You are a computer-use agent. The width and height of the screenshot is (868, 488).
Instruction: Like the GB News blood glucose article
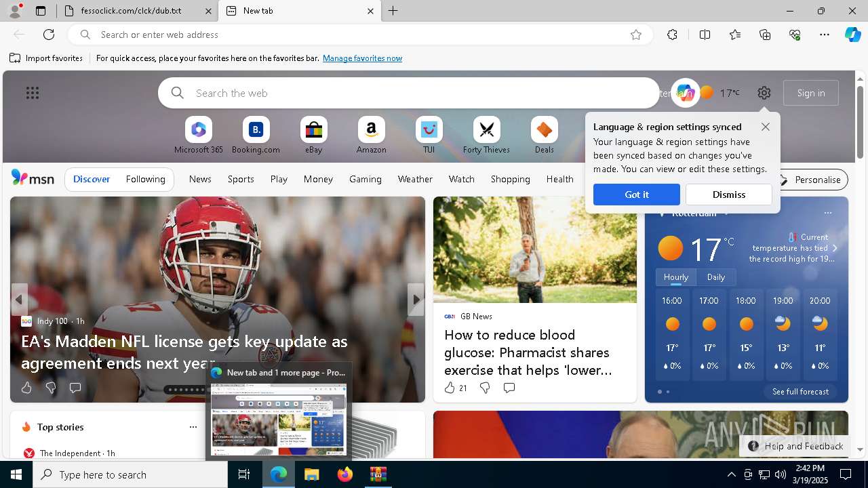(x=455, y=388)
